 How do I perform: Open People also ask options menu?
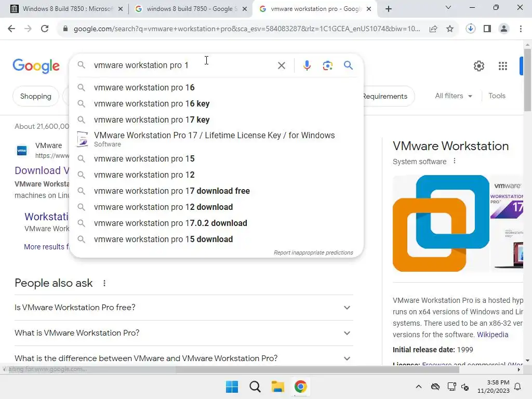click(104, 283)
